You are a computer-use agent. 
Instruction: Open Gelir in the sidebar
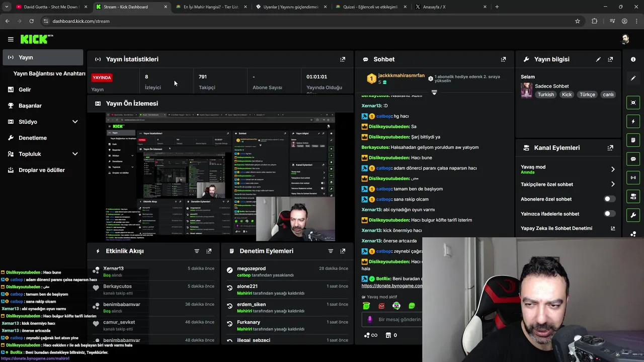tap(43, 89)
